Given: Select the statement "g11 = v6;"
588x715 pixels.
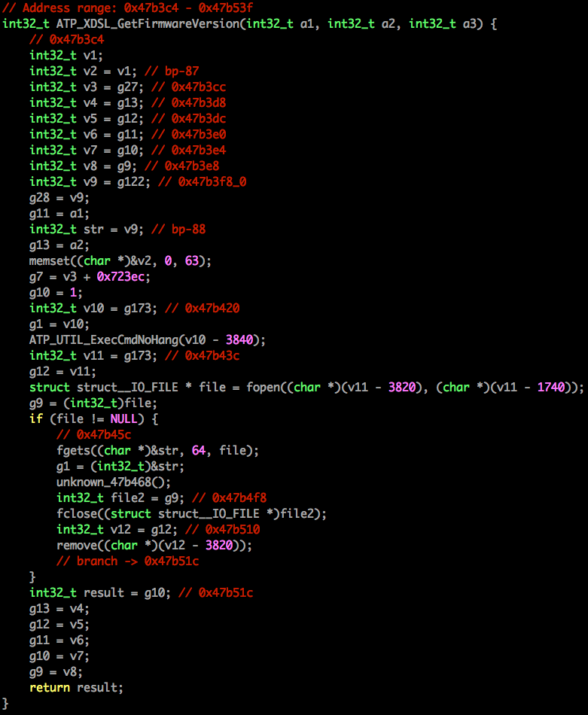Looking at the screenshot, I should 59,640.
